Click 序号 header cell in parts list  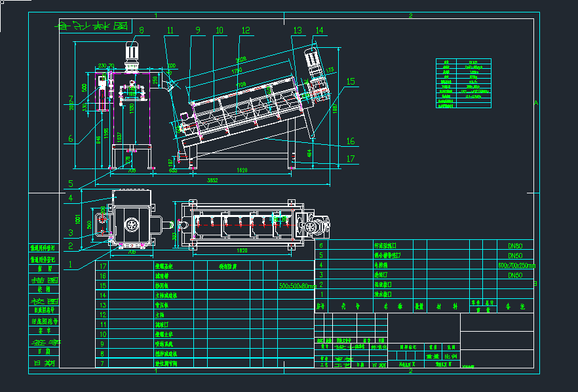[x=321, y=306]
